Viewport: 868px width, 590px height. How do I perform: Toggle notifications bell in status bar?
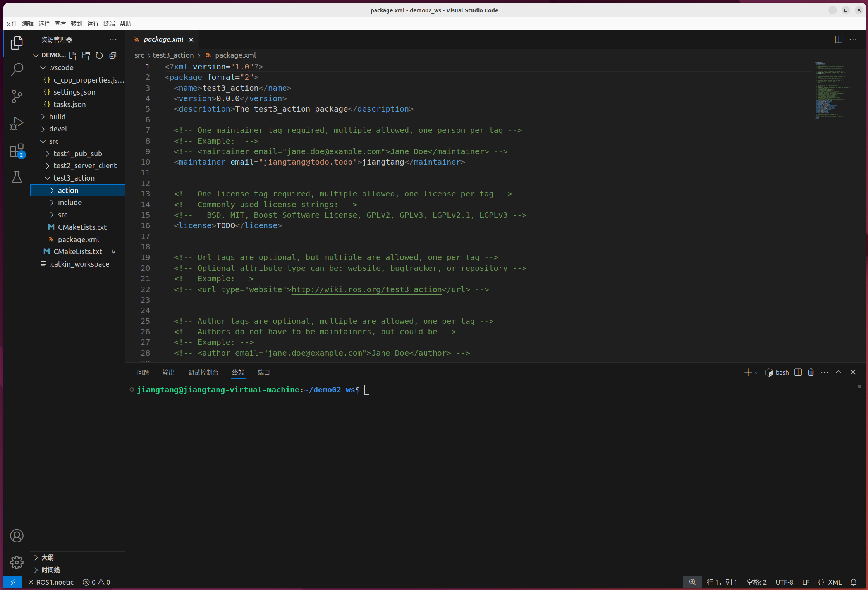click(x=853, y=582)
